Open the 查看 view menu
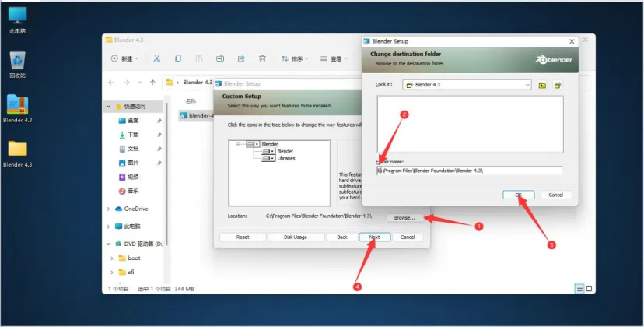Image resolution: width=644 pixels, height=327 pixels. (x=334, y=59)
